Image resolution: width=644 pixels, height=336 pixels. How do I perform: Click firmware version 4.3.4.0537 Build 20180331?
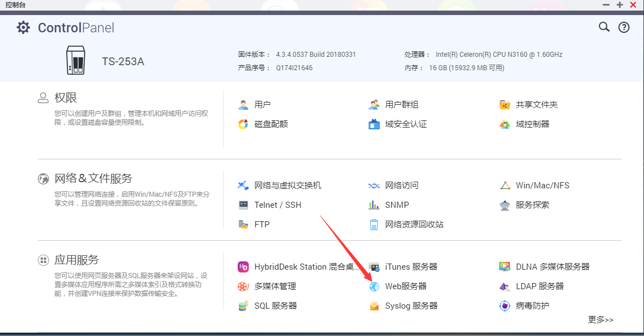pos(316,54)
